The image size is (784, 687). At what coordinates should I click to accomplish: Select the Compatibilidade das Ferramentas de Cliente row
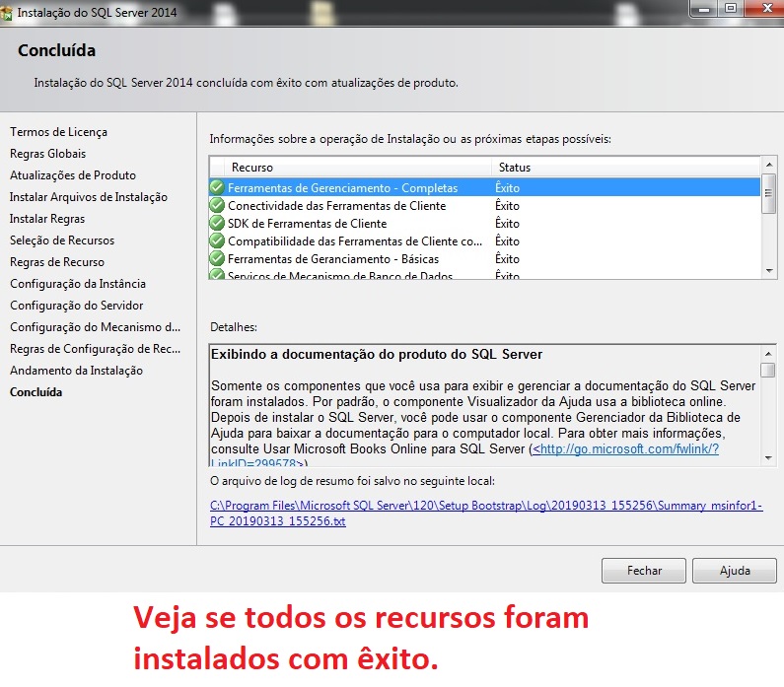coord(484,241)
